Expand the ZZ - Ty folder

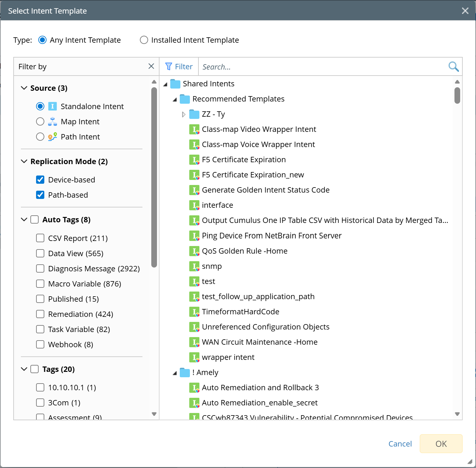[x=184, y=114]
